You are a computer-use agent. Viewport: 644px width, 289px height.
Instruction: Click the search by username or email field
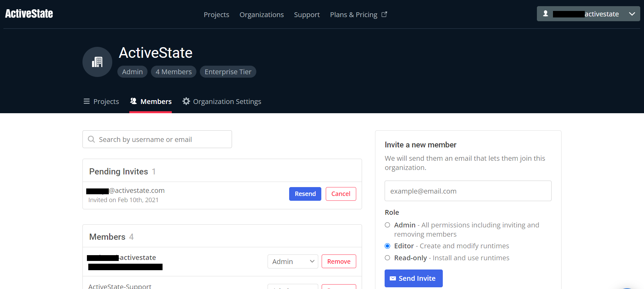click(x=157, y=139)
